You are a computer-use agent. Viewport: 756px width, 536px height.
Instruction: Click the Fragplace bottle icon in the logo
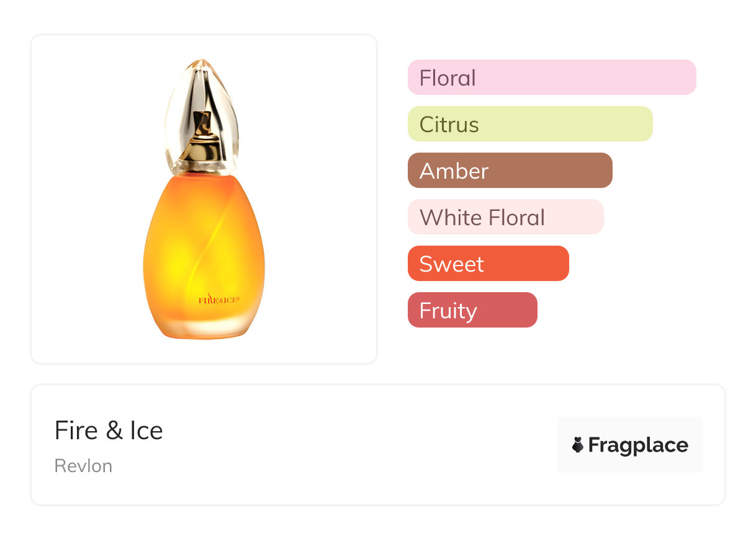[578, 445]
